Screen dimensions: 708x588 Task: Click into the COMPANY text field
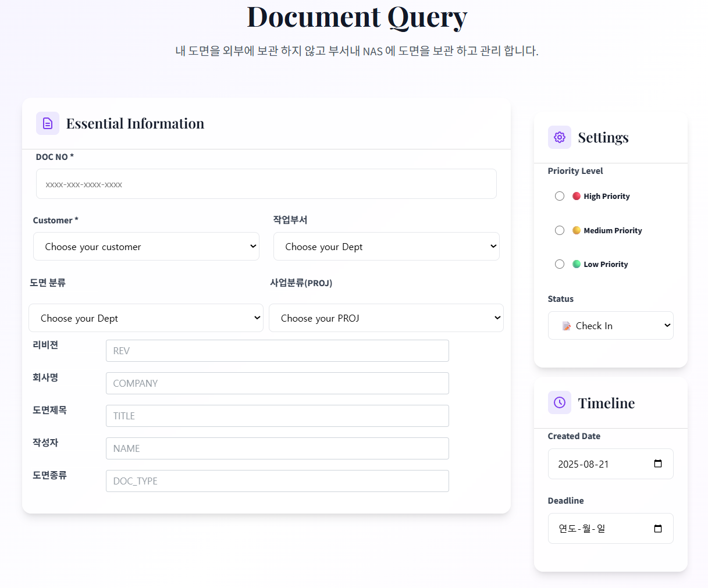[x=277, y=383]
